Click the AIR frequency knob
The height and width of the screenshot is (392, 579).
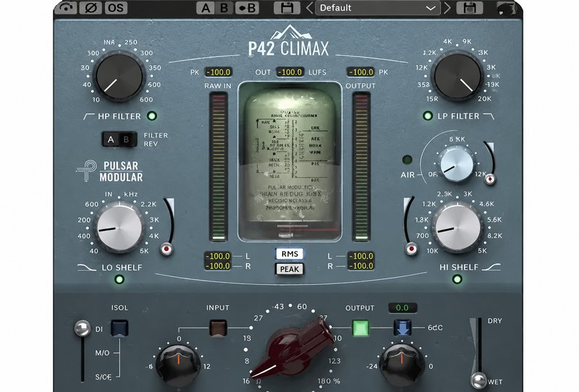coord(457,165)
